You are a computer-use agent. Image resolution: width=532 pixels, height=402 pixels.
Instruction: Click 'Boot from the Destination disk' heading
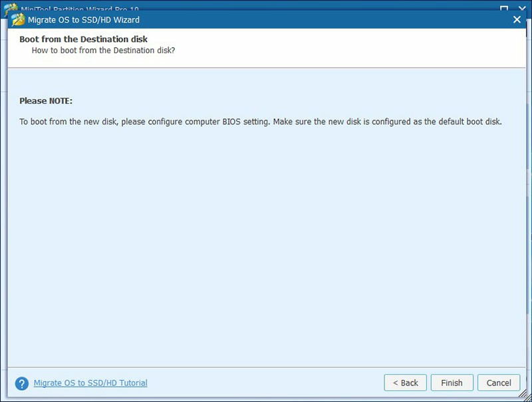click(x=83, y=39)
